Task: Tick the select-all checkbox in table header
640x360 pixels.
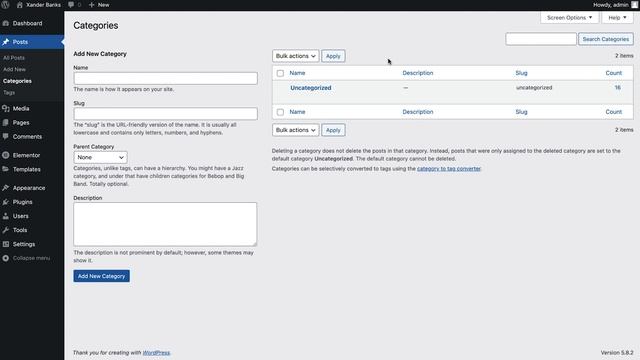Action: pyautogui.click(x=280, y=73)
